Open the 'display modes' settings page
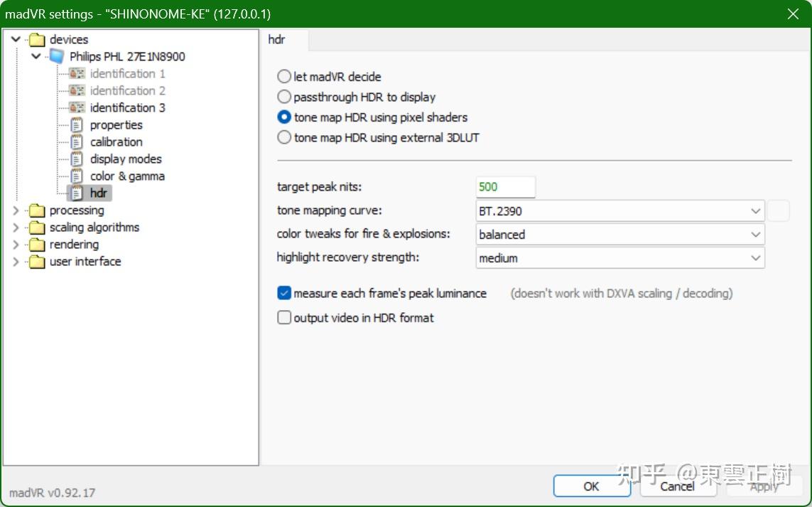The image size is (812, 507). [126, 159]
